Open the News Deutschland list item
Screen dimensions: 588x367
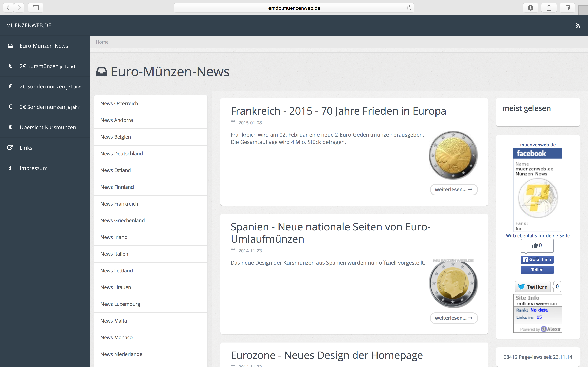tap(121, 154)
